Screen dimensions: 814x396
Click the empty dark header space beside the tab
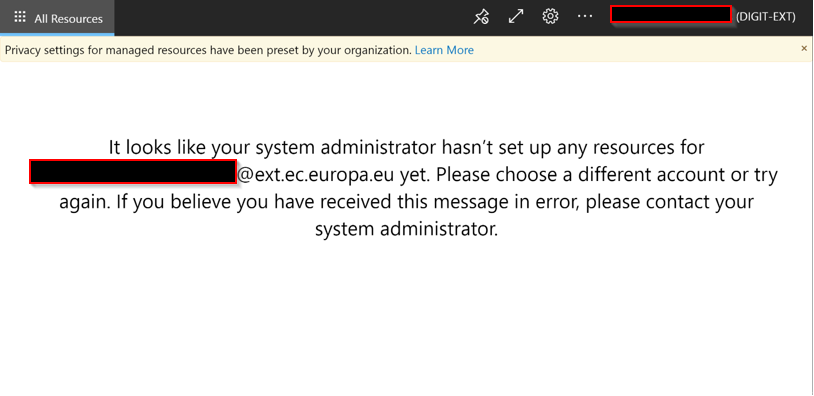pos(291,18)
